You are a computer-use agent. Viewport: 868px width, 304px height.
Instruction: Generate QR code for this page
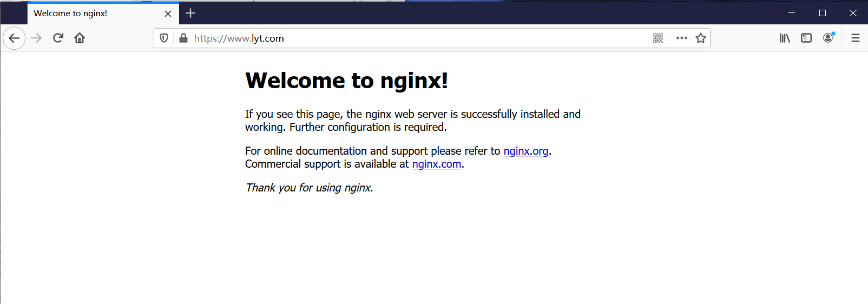coord(658,38)
